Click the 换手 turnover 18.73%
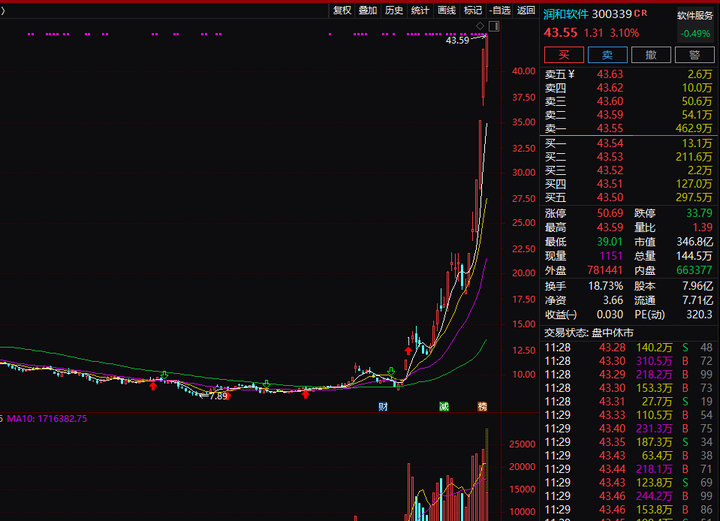 tap(606, 286)
